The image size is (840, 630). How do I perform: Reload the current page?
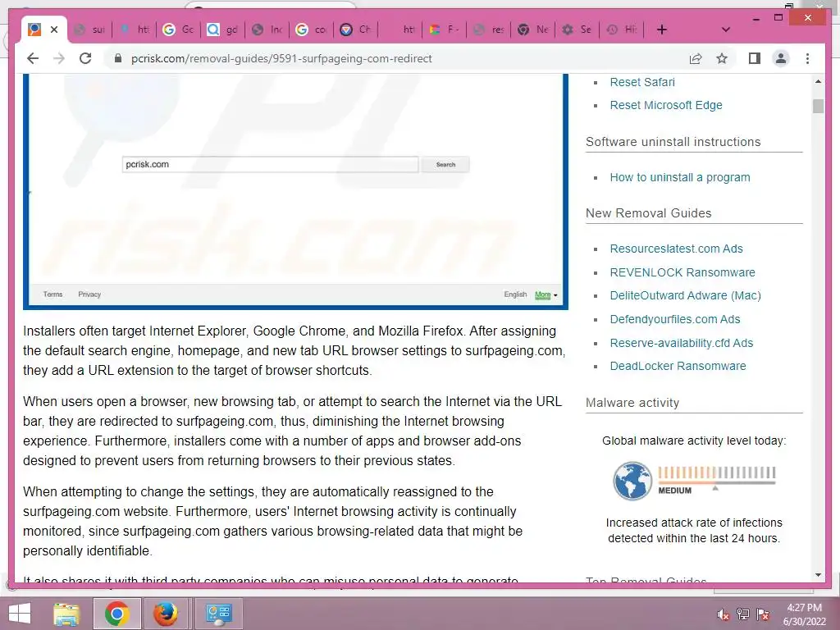coord(85,58)
